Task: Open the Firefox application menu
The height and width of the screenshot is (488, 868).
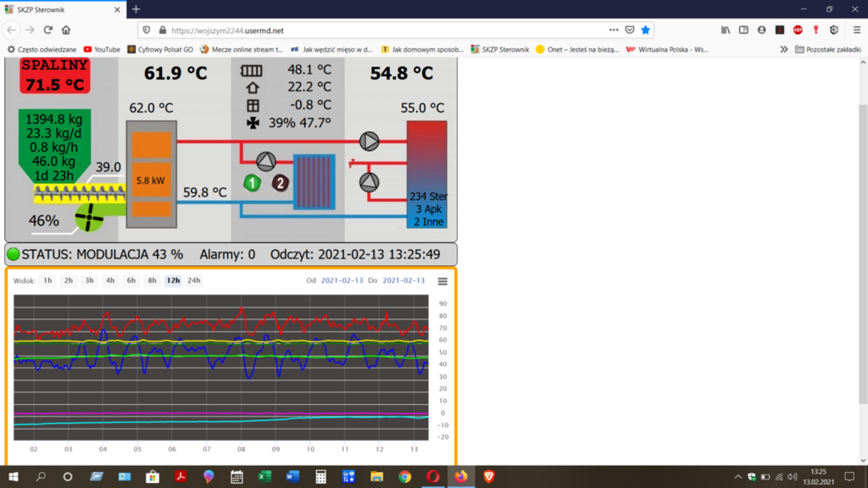Action: (857, 30)
